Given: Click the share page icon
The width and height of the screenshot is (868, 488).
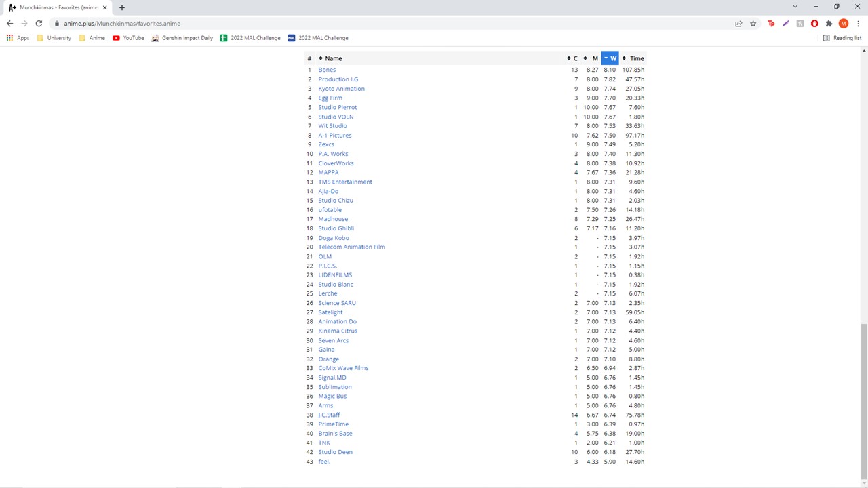Looking at the screenshot, I should 738,24.
